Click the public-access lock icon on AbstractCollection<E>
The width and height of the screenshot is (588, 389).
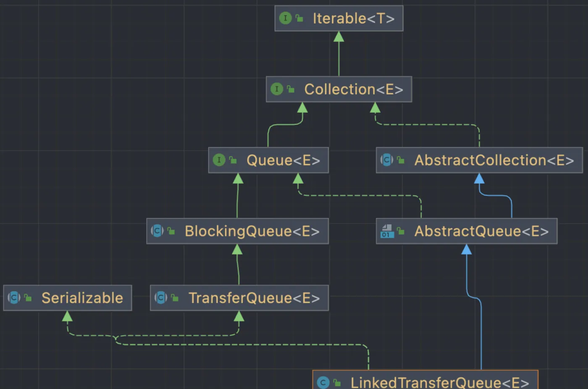coord(401,160)
